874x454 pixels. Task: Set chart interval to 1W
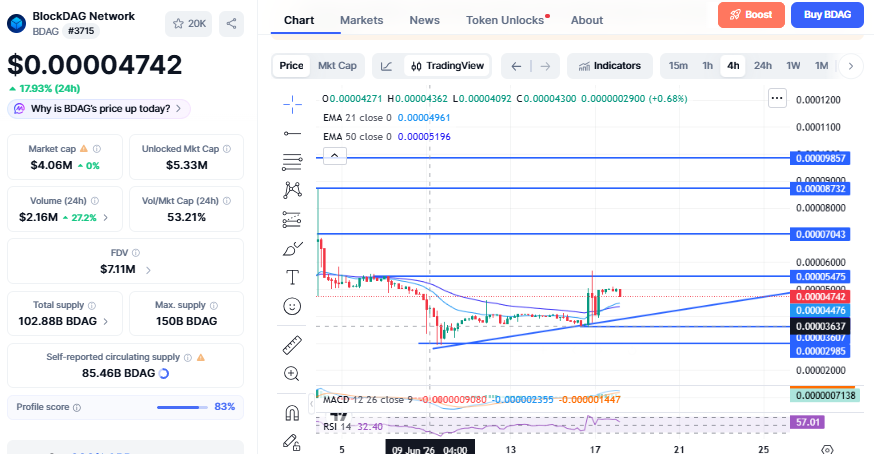[793, 66]
